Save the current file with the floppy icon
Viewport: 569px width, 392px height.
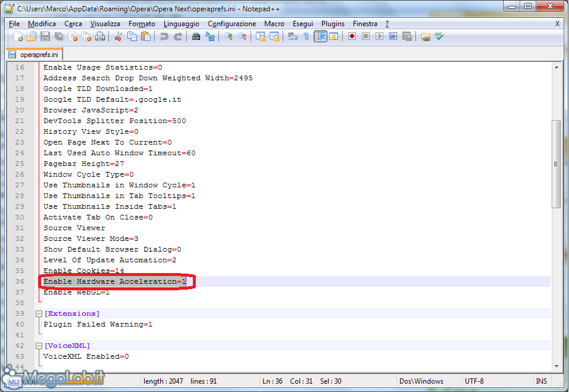[45, 36]
